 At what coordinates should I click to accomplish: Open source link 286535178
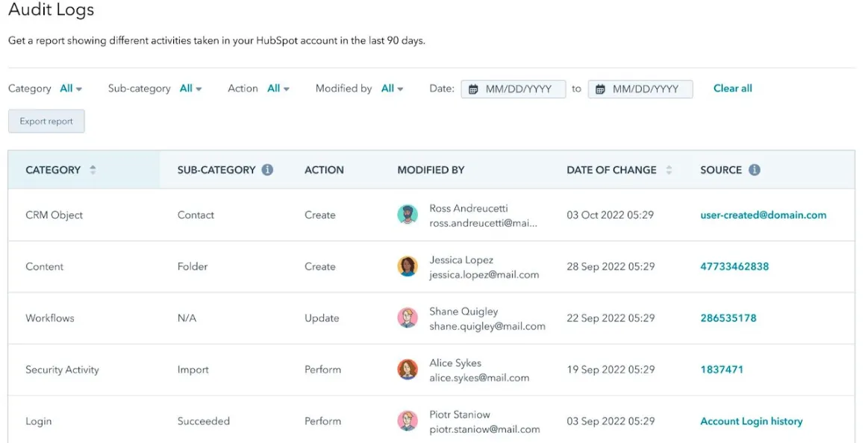728,318
